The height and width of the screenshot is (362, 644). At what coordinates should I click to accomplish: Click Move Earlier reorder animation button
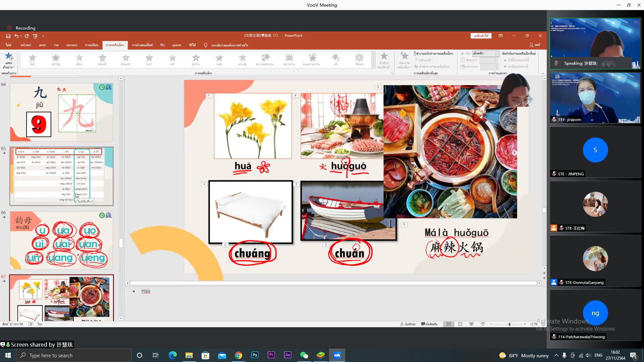point(516,60)
